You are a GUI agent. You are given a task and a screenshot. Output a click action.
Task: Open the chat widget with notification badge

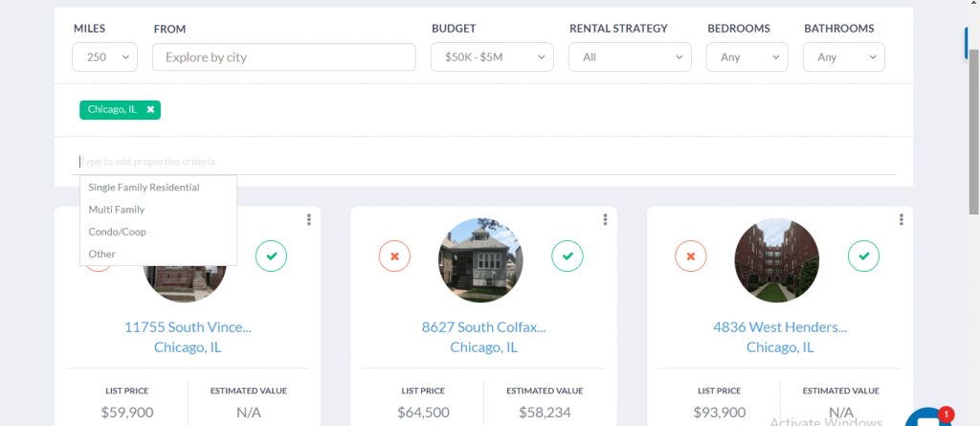pyautogui.click(x=925, y=417)
